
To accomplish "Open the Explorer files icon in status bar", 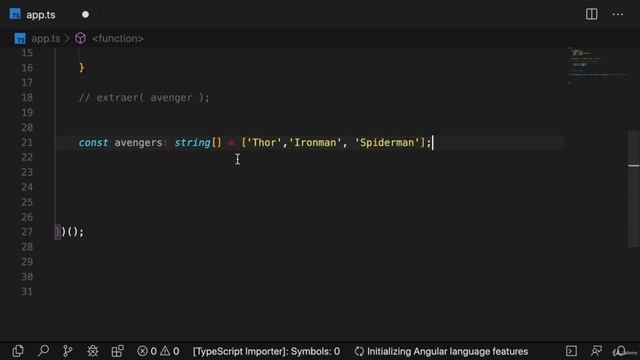I will [x=18, y=351].
